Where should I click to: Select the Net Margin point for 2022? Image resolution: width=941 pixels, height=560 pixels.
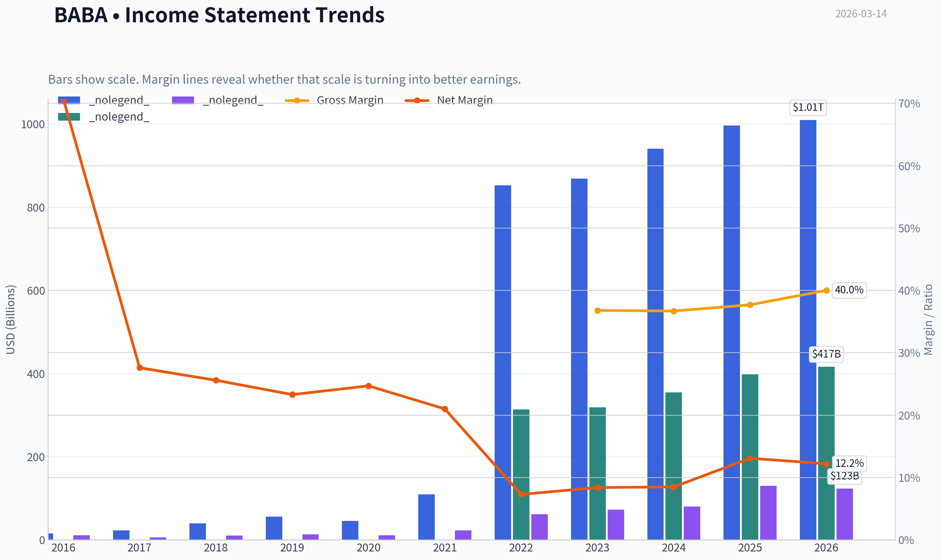click(521, 494)
